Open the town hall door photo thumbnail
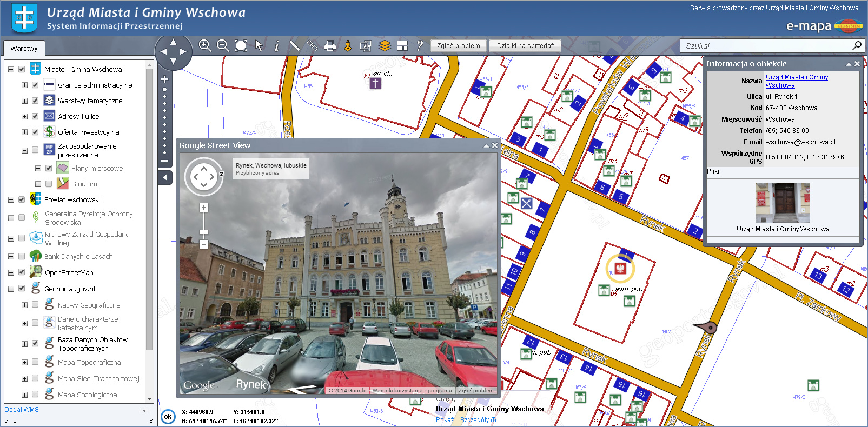 (x=783, y=203)
